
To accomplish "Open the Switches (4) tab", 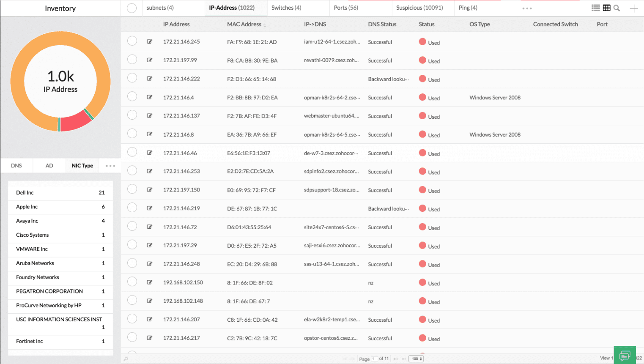I will 286,8.
